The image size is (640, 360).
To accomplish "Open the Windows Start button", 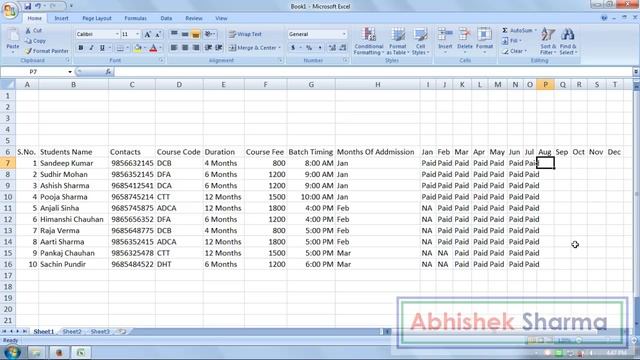I will (11, 352).
